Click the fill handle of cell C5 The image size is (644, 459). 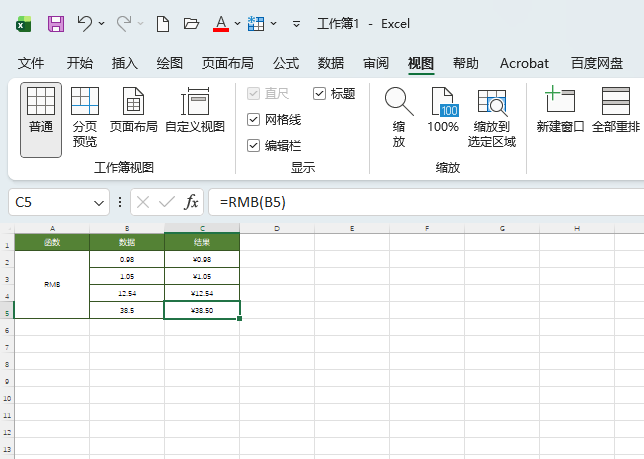click(x=239, y=319)
